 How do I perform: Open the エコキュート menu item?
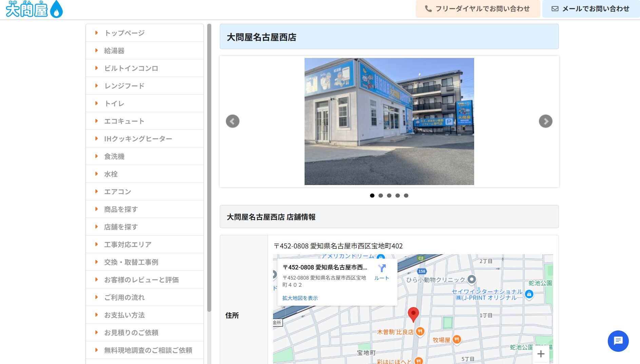[144, 121]
